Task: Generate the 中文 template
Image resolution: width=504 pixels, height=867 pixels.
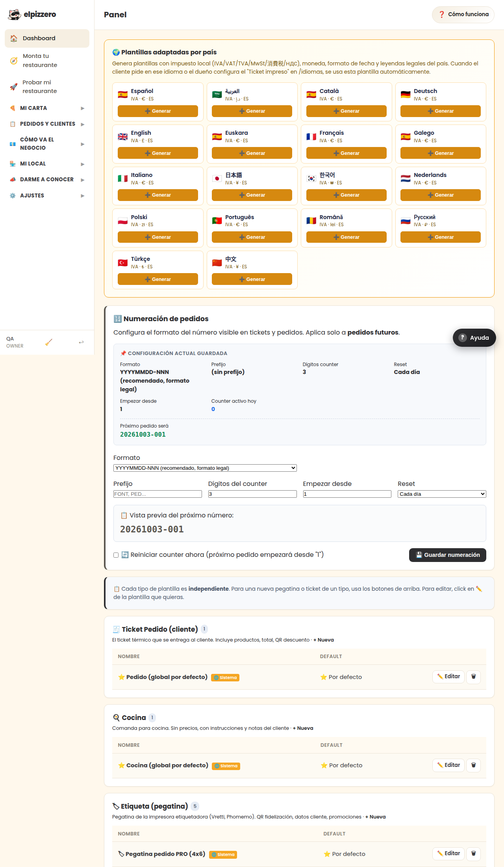Action: 252,279
